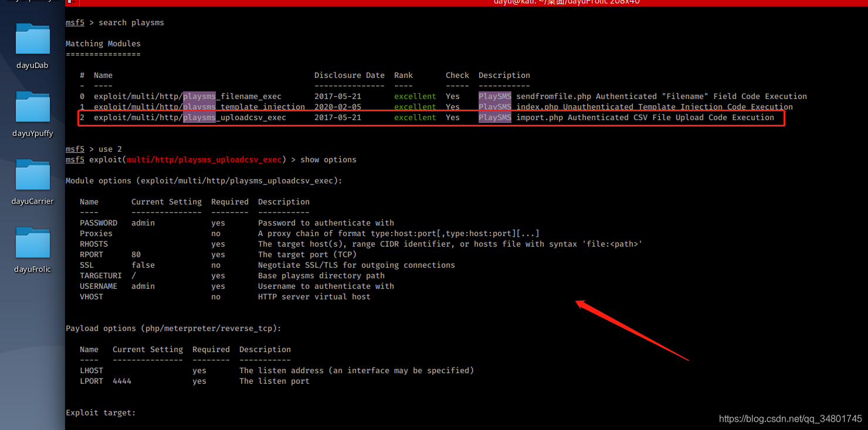Click the terminal window title bar

click(466, 3)
